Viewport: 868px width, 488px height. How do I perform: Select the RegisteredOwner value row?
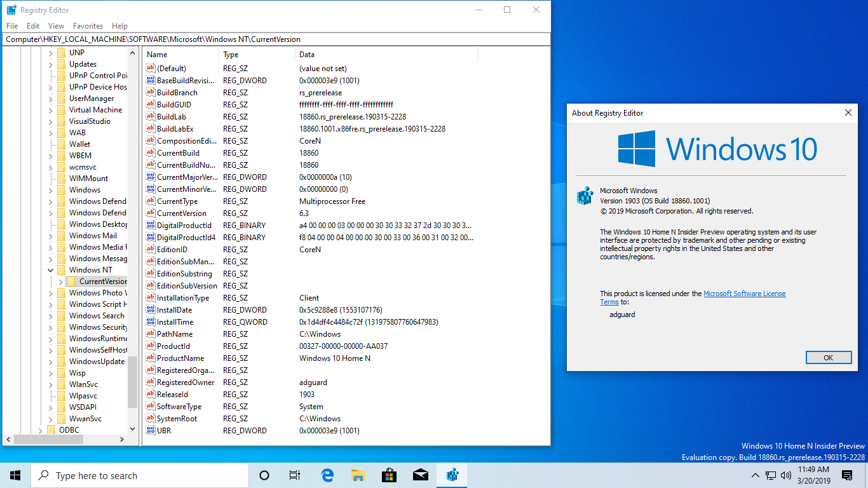[x=311, y=382]
